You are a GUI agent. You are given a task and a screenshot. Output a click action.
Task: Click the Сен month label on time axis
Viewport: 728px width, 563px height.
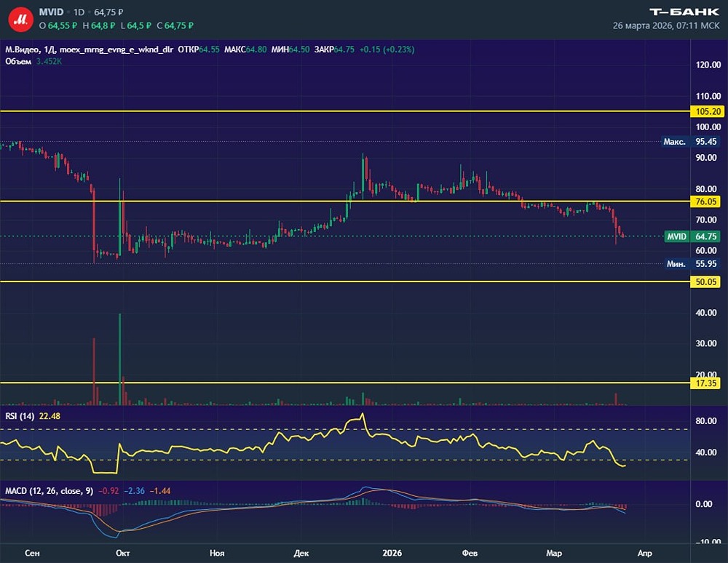click(32, 553)
